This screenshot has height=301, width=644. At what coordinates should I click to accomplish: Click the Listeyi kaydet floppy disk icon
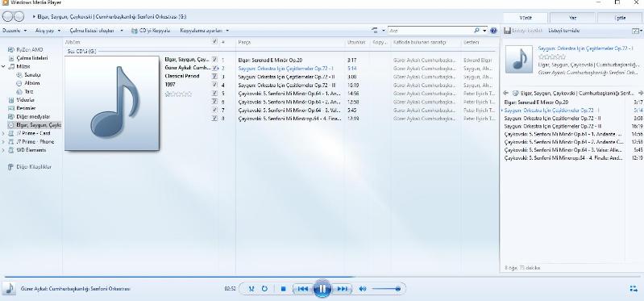tap(507, 31)
